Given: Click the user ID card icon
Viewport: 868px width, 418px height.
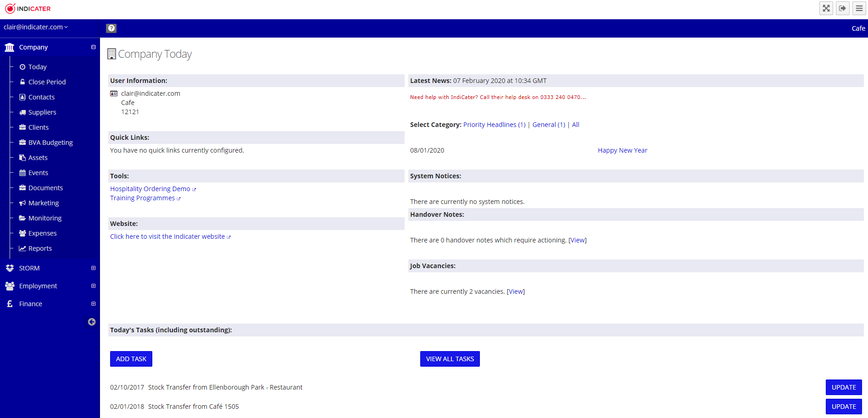Looking at the screenshot, I should (114, 93).
